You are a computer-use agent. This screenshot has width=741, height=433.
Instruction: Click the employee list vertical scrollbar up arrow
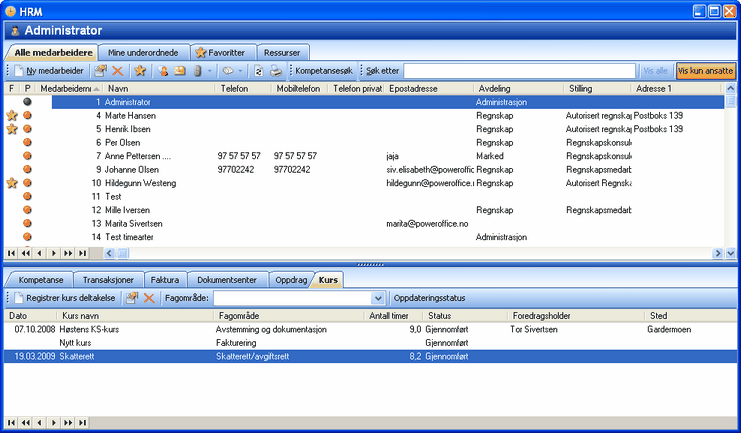tap(731, 88)
